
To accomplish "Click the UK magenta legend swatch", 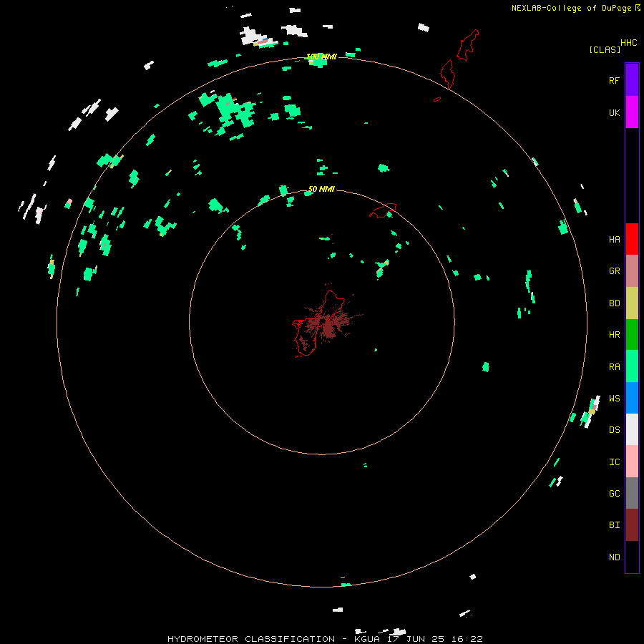I will (x=632, y=112).
